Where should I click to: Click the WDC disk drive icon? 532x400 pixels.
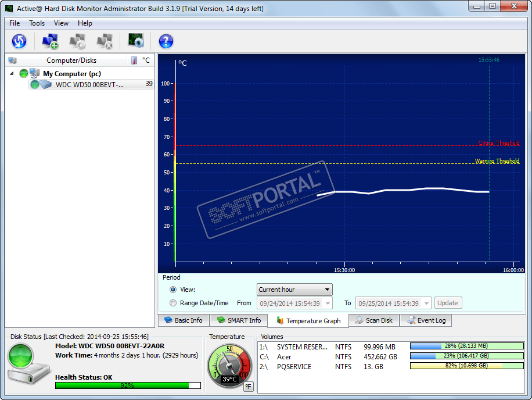45,84
